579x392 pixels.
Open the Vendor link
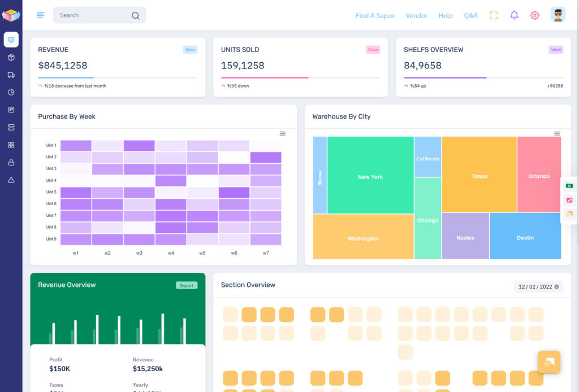coord(416,15)
